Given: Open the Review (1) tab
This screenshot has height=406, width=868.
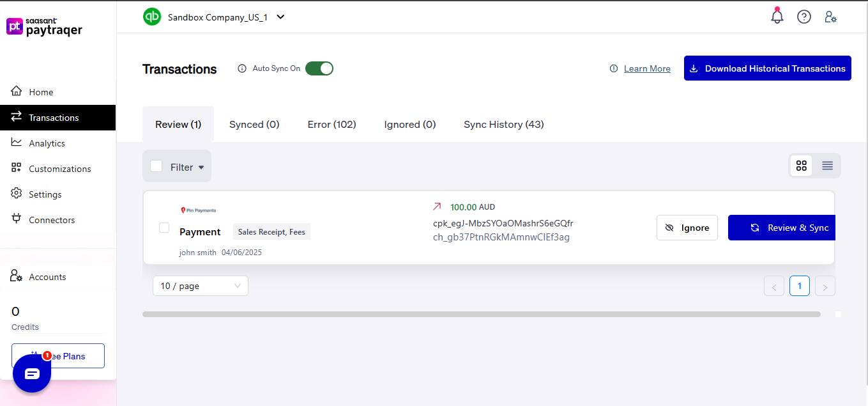Looking at the screenshot, I should point(178,124).
